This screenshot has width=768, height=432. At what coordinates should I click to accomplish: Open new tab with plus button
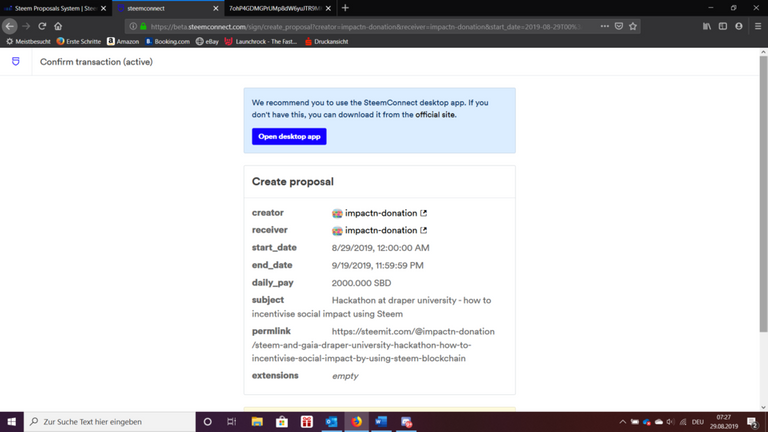345,8
